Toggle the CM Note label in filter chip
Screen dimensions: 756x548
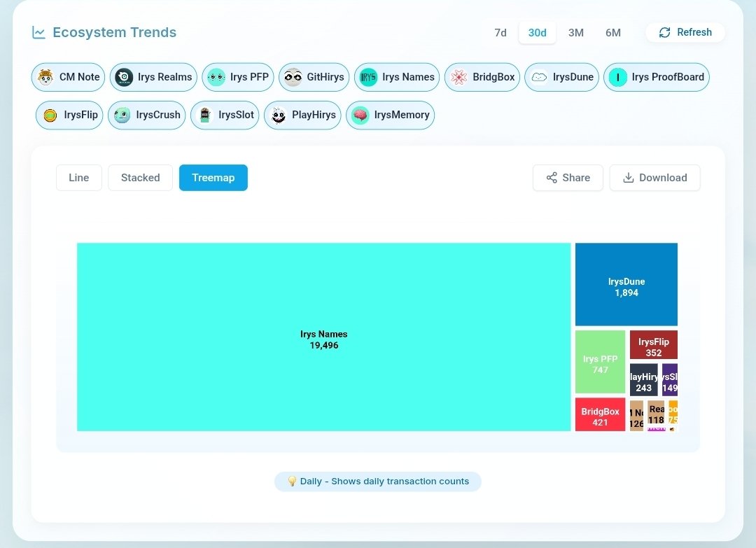pyautogui.click(x=80, y=77)
